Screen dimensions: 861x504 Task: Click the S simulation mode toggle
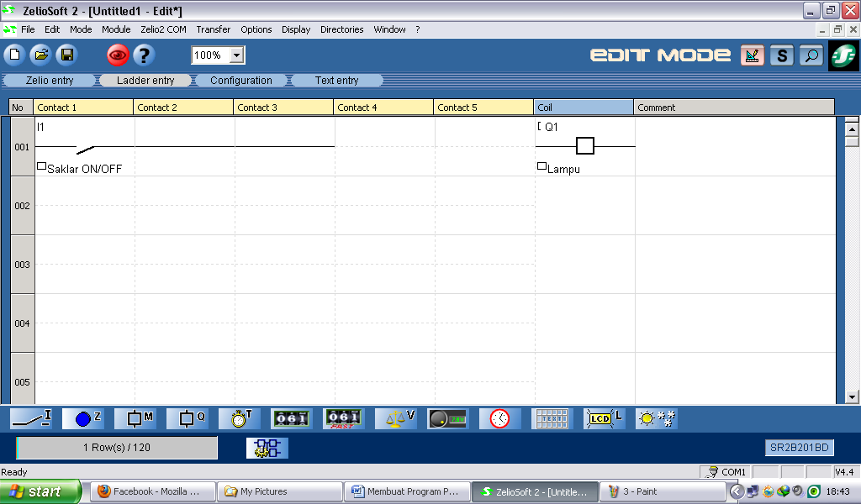click(784, 55)
